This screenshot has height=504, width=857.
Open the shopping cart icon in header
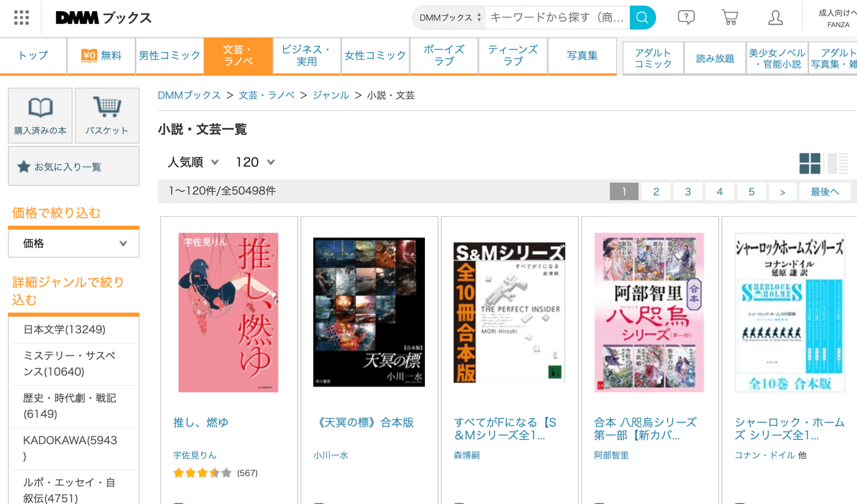[730, 17]
